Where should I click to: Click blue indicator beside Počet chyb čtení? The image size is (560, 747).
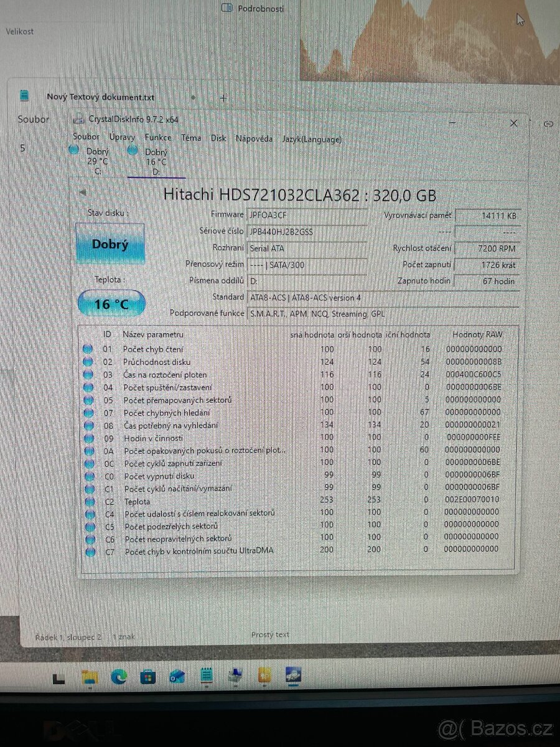(88, 349)
